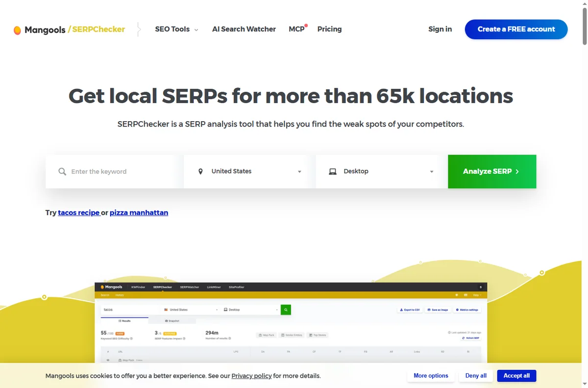Click the MCP red notification dot

pos(306,25)
